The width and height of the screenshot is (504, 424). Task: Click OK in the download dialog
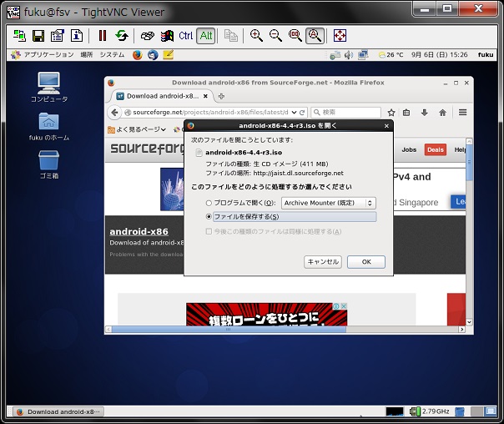(x=366, y=262)
